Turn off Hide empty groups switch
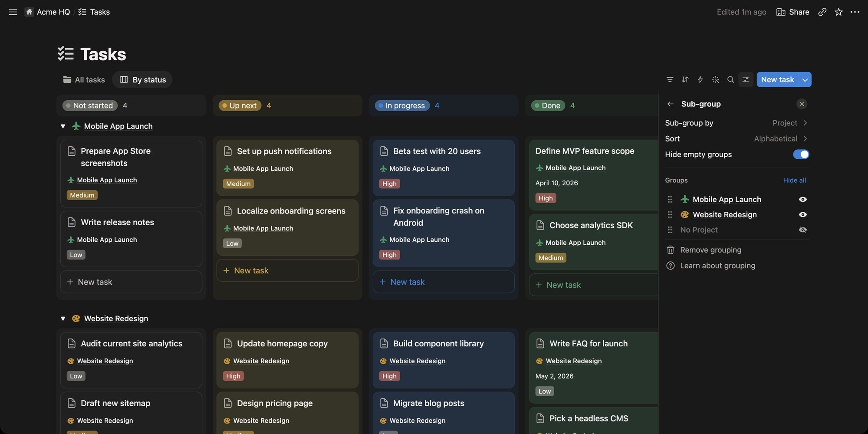Image resolution: width=868 pixels, height=434 pixels. click(801, 154)
